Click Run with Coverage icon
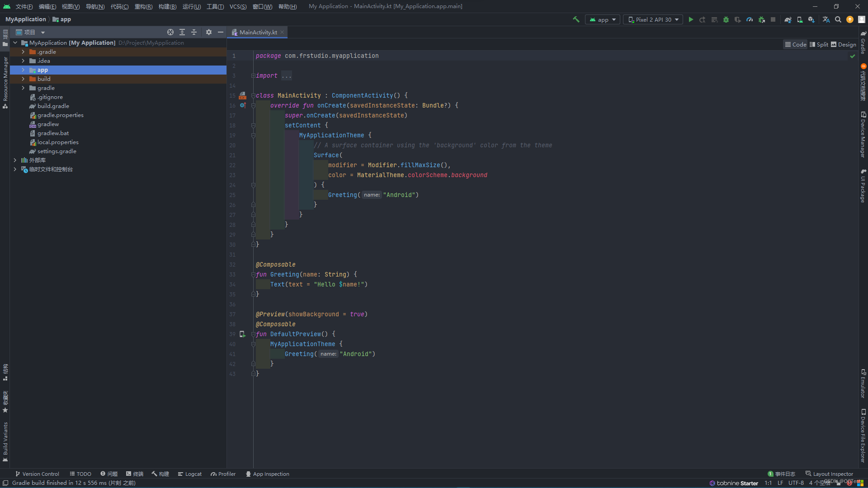The height and width of the screenshot is (488, 868). click(x=738, y=19)
